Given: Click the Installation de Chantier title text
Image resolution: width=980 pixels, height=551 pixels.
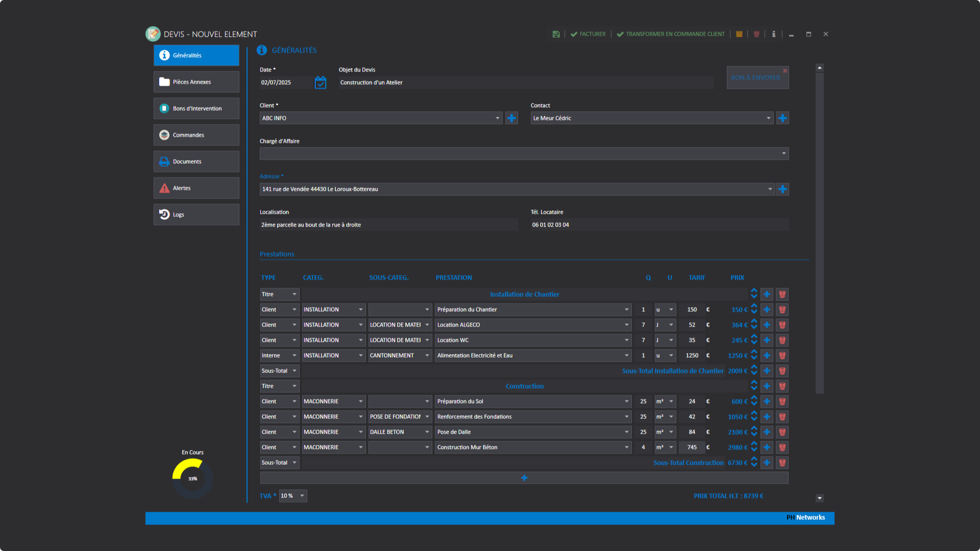Looking at the screenshot, I should pos(525,294).
